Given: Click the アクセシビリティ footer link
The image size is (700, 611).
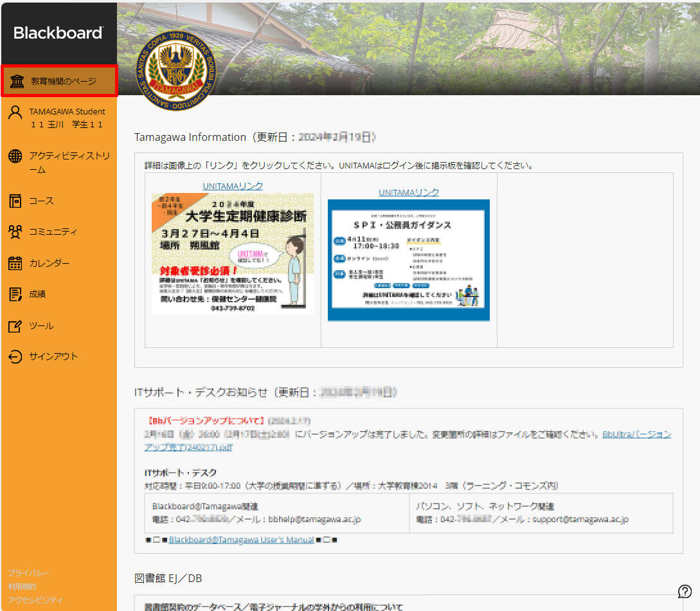Looking at the screenshot, I should (x=35, y=600).
